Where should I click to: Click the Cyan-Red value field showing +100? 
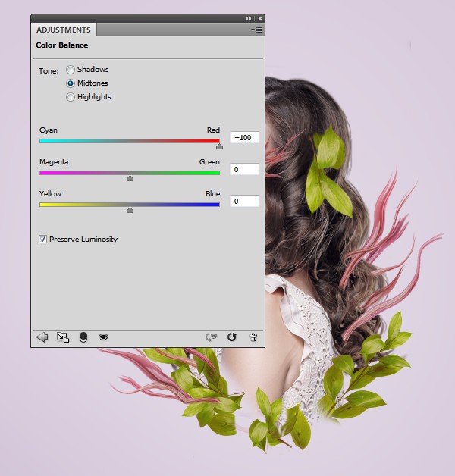click(245, 137)
